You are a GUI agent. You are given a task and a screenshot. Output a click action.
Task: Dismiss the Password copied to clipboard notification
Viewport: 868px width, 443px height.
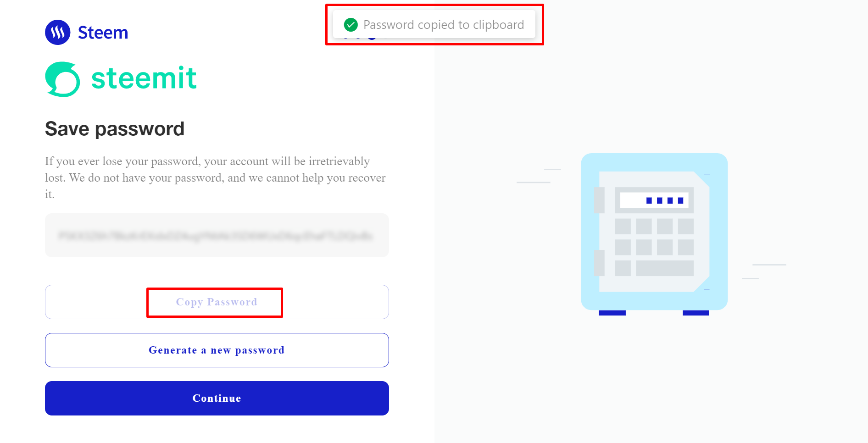pyautogui.click(x=434, y=25)
